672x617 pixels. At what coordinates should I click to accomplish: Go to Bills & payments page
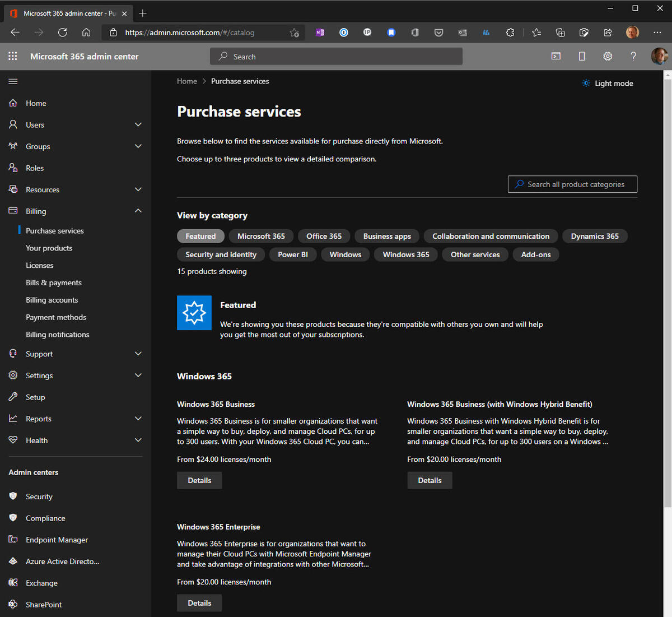54,282
